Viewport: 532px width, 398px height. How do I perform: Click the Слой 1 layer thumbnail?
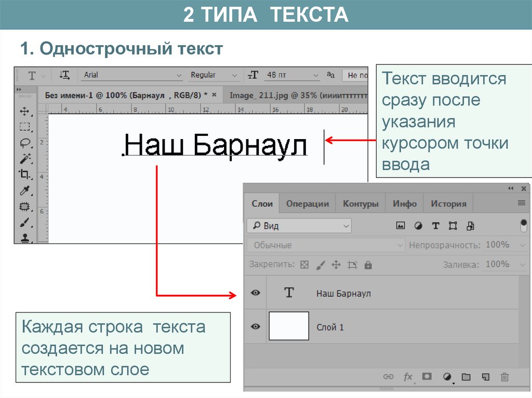(288, 326)
